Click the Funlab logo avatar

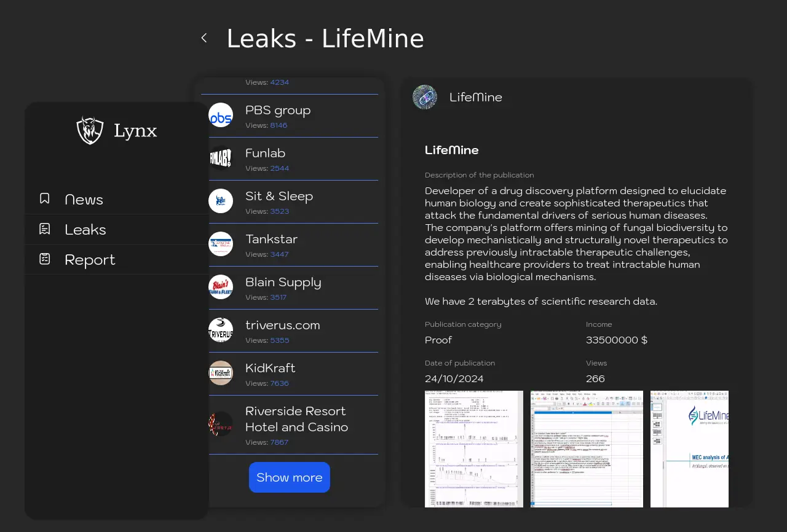click(221, 158)
